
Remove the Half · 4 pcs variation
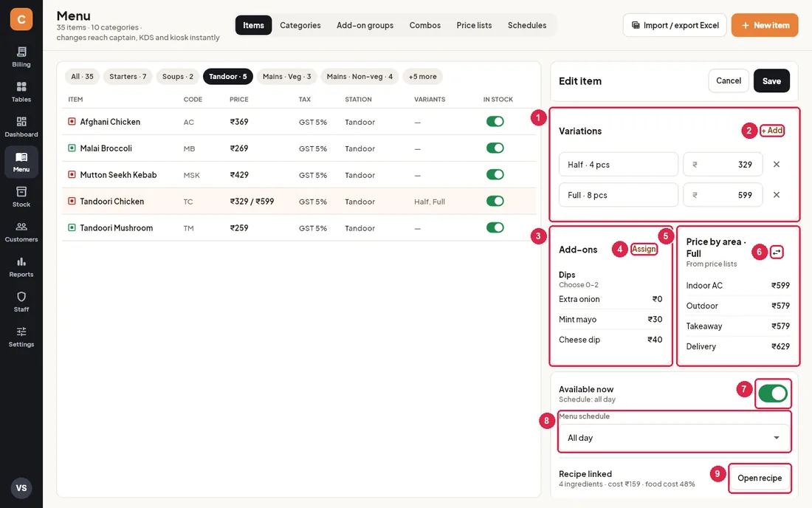click(777, 164)
